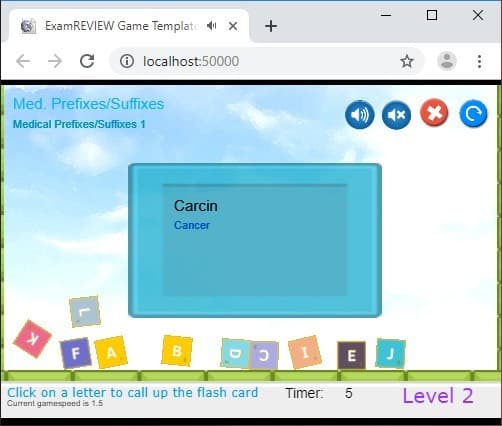Mute the tab via audio icon
The width and height of the screenshot is (502, 426).
pyautogui.click(x=211, y=26)
